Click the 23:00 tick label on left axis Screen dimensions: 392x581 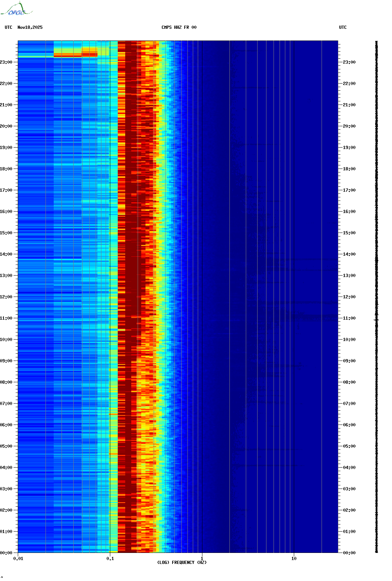(x=6, y=62)
